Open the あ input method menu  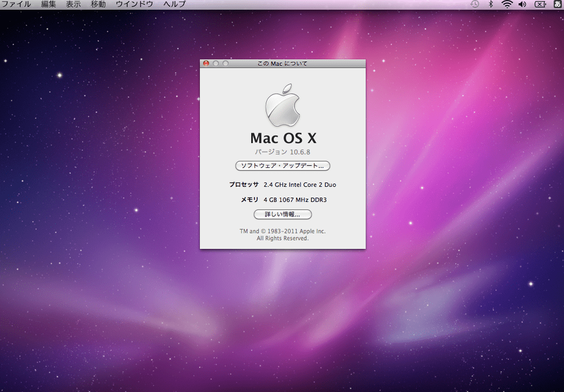557,4
